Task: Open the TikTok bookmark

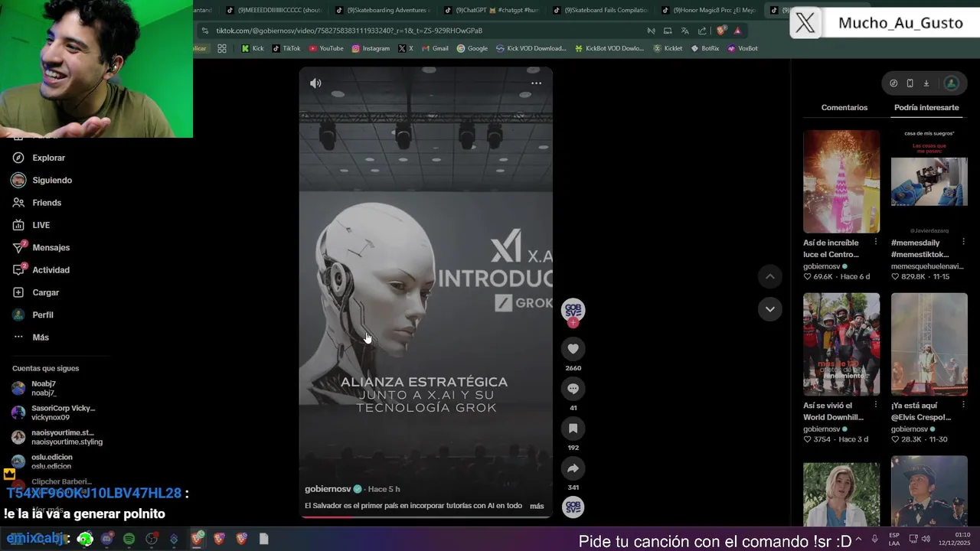Action: point(286,48)
